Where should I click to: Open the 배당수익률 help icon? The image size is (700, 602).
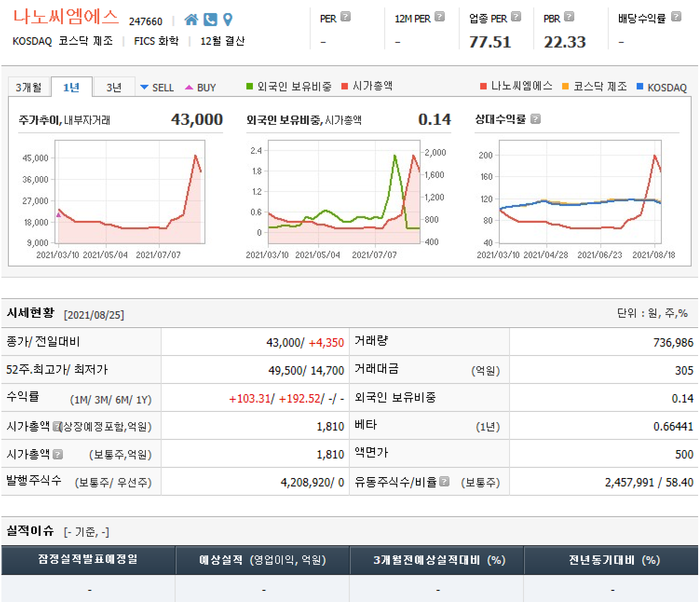click(x=676, y=17)
